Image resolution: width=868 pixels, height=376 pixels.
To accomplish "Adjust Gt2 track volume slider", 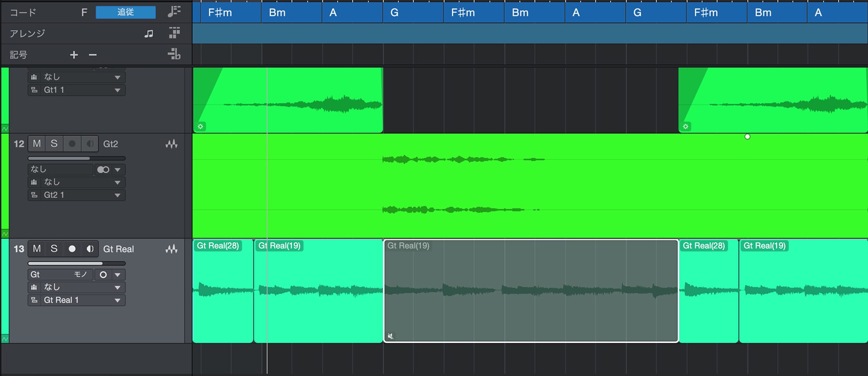I will (x=76, y=158).
